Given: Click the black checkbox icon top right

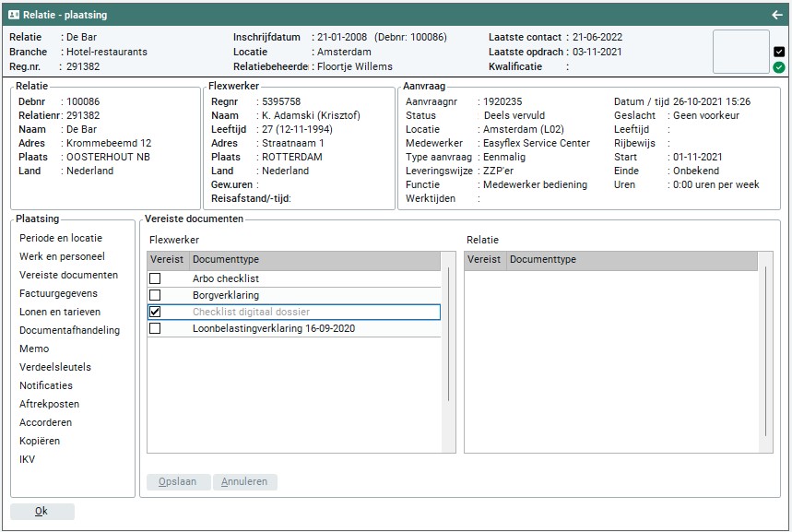Looking at the screenshot, I should pyautogui.click(x=779, y=52).
